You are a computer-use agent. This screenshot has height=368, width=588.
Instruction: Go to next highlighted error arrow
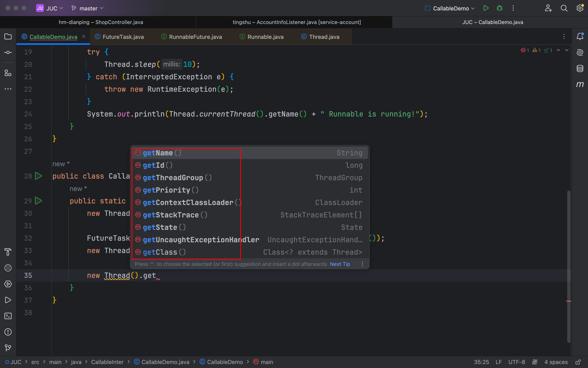point(567,50)
